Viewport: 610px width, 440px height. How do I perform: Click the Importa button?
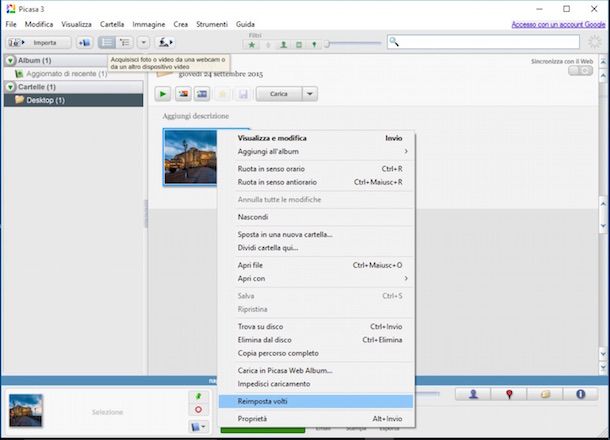[x=39, y=43]
